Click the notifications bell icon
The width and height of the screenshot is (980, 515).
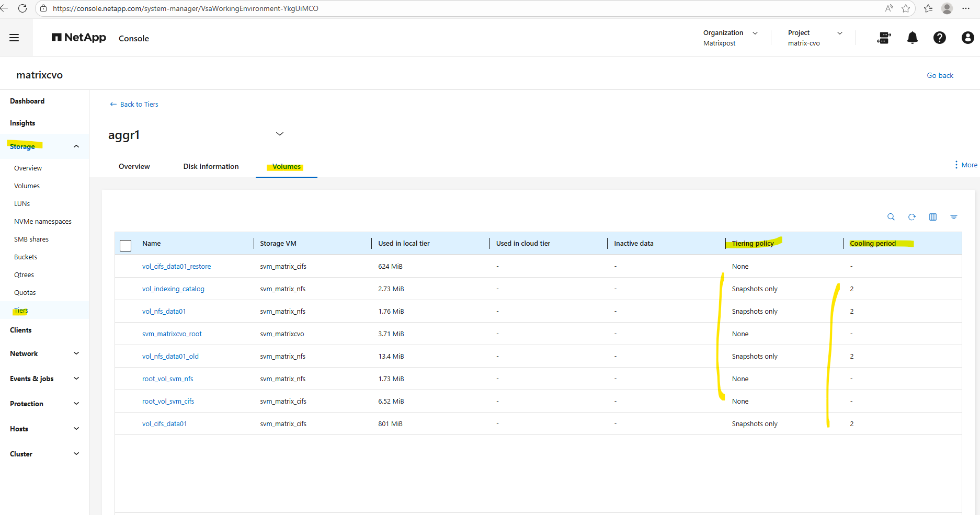click(x=912, y=38)
